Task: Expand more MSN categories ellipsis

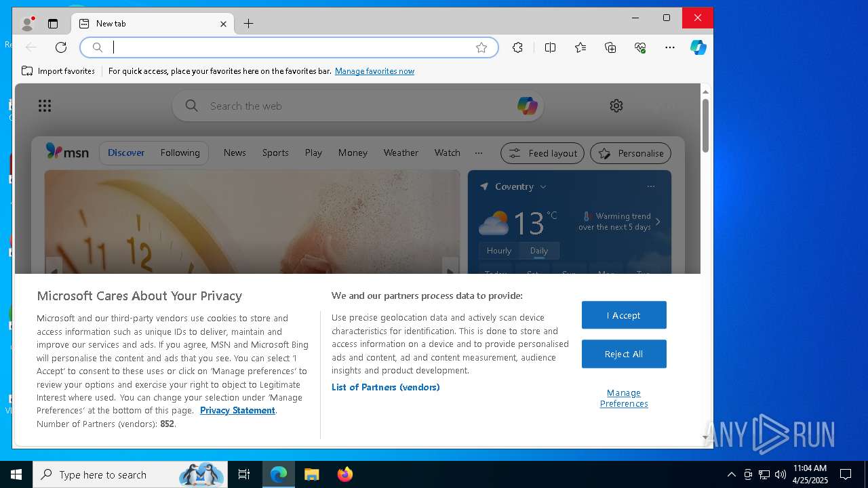Action: 479,152
